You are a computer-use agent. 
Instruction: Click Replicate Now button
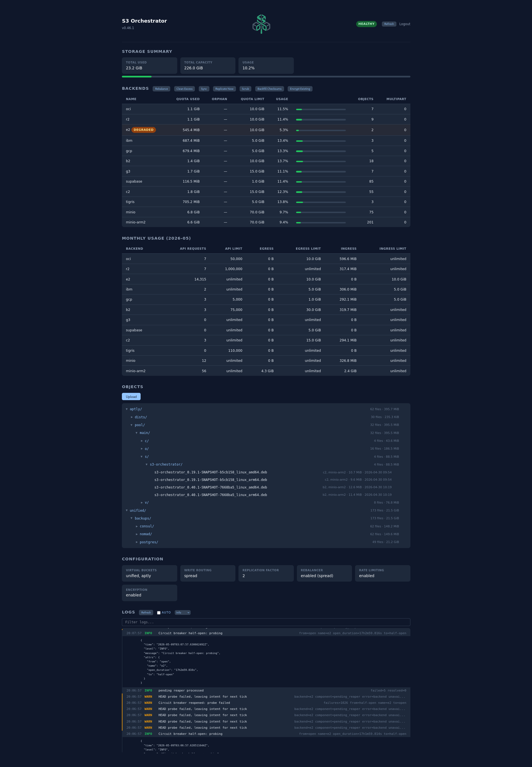[224, 89]
